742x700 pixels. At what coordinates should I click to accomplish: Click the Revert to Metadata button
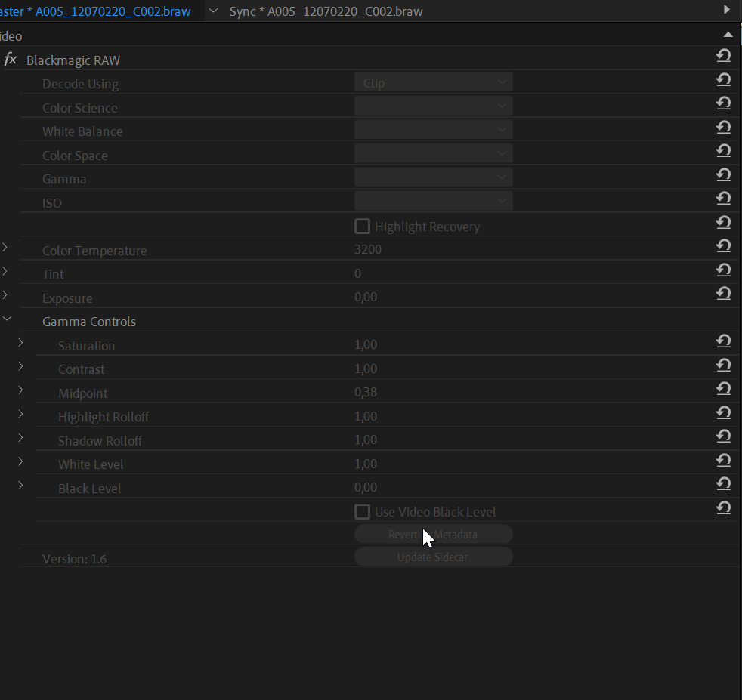click(434, 534)
